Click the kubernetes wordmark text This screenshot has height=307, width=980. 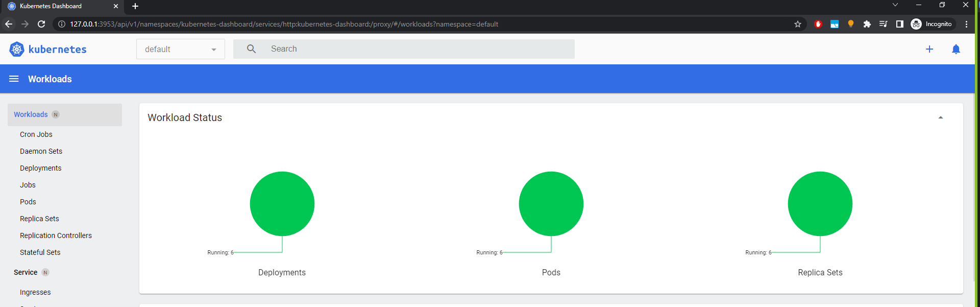(x=58, y=49)
